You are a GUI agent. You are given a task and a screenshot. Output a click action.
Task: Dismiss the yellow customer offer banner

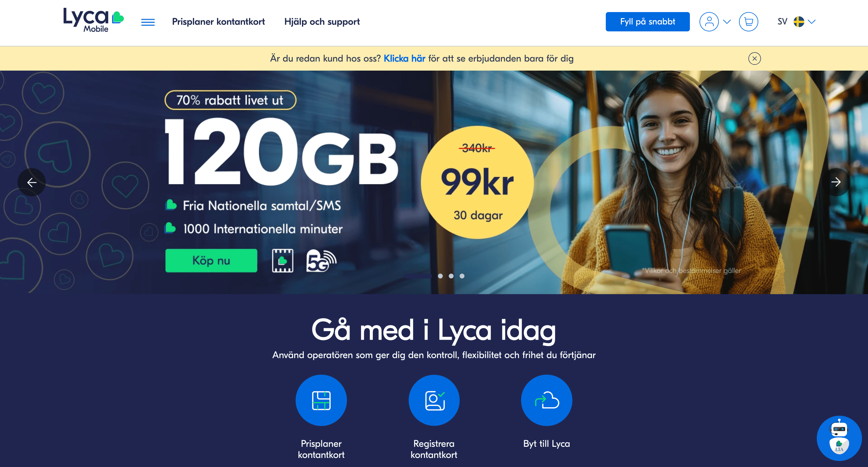coord(754,59)
